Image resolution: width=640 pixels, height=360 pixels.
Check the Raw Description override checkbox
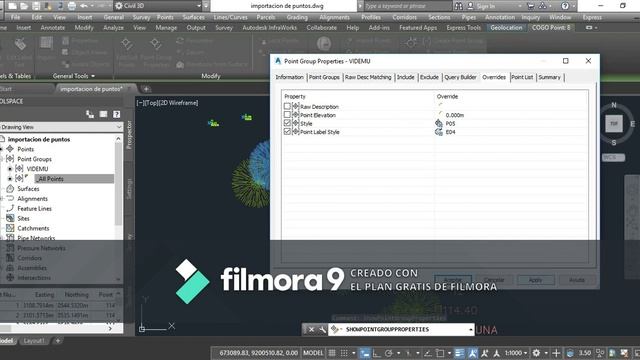[x=287, y=106]
